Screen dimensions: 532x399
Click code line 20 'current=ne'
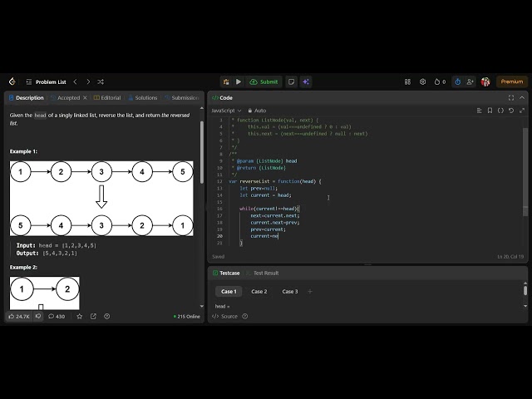(x=264, y=236)
